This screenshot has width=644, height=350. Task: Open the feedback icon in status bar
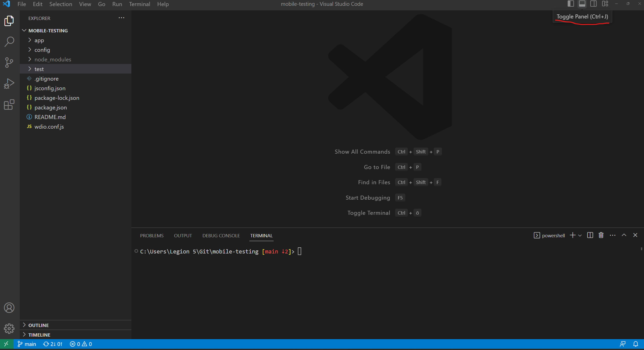tap(623, 344)
